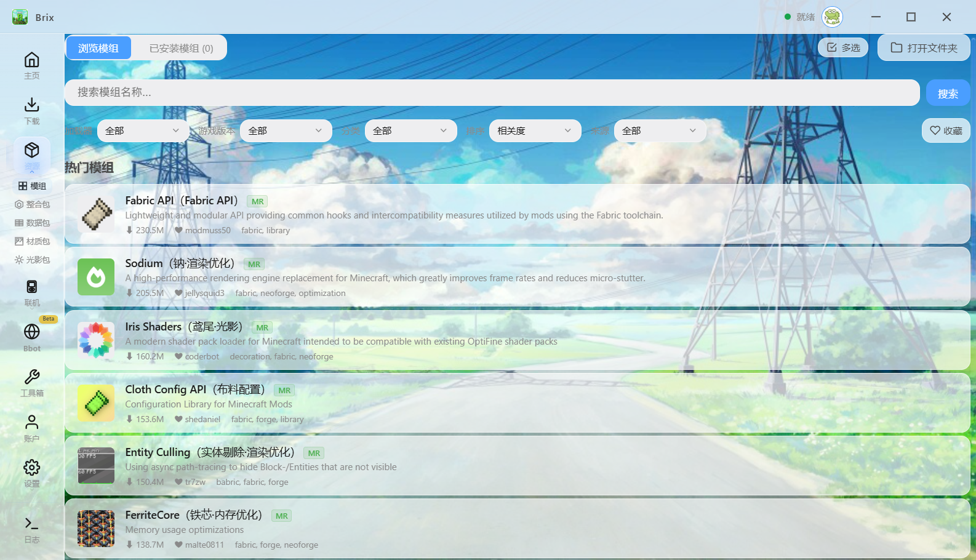Open the Entity Culling mod title

pos(210,452)
